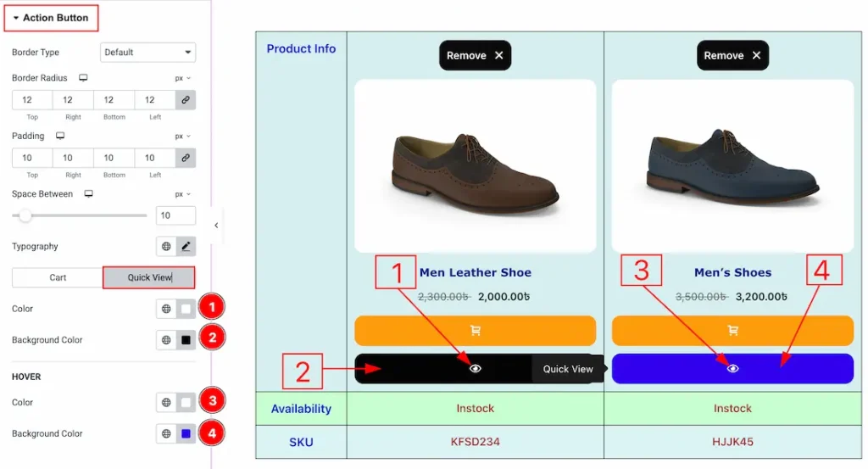Open the Men's Shoes title link
This screenshot has height=469, width=868.
732,272
